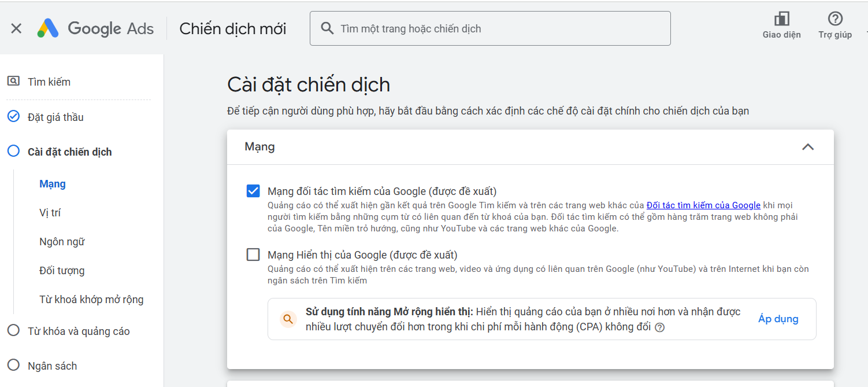
Task: Focus the Tìm một trang hoặc chiến dịch field
Action: point(490,28)
